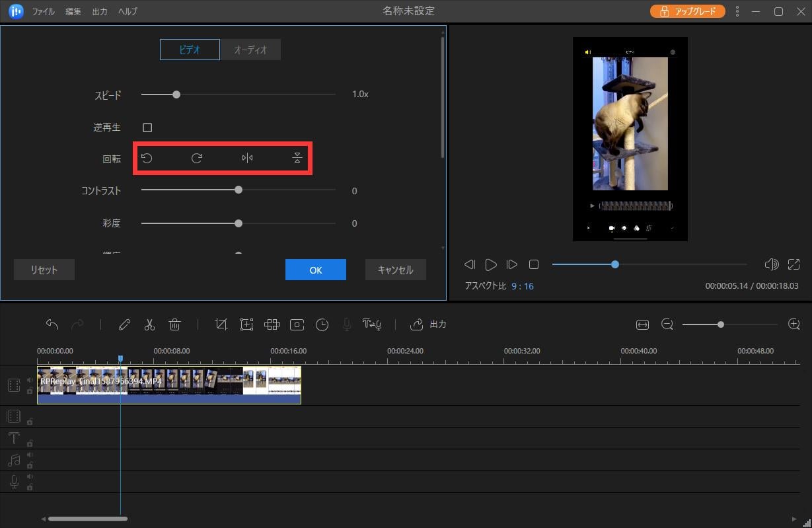
Task: Open the ヘルプ menu
Action: coord(127,11)
